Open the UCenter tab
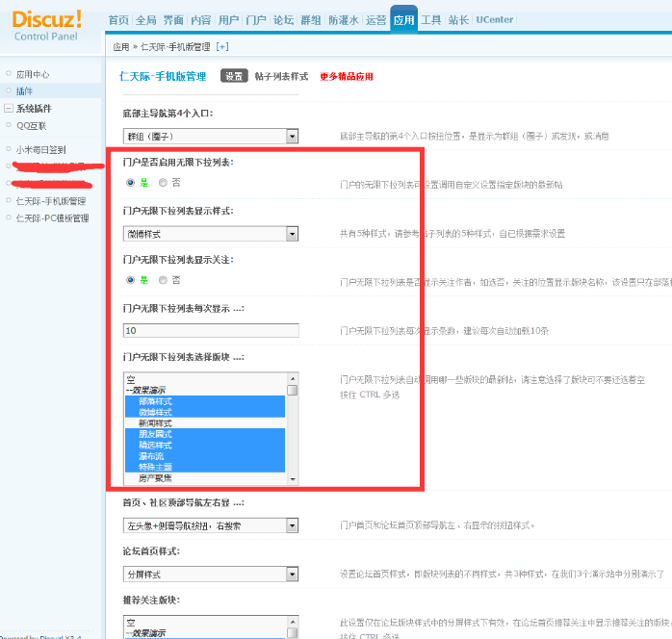This screenshot has width=672, height=639. pyautogui.click(x=495, y=20)
